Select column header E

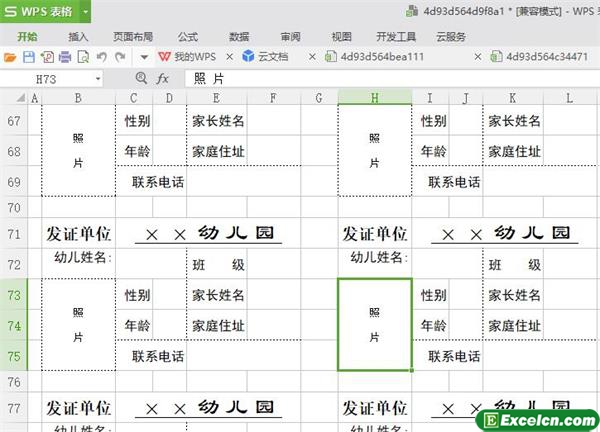(x=217, y=98)
